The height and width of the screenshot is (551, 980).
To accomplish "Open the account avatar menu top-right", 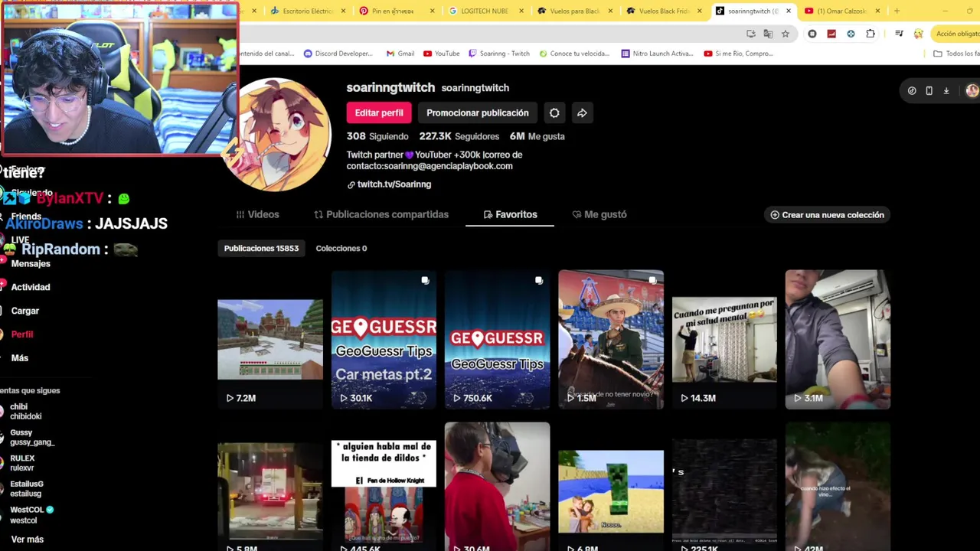I will [x=972, y=90].
